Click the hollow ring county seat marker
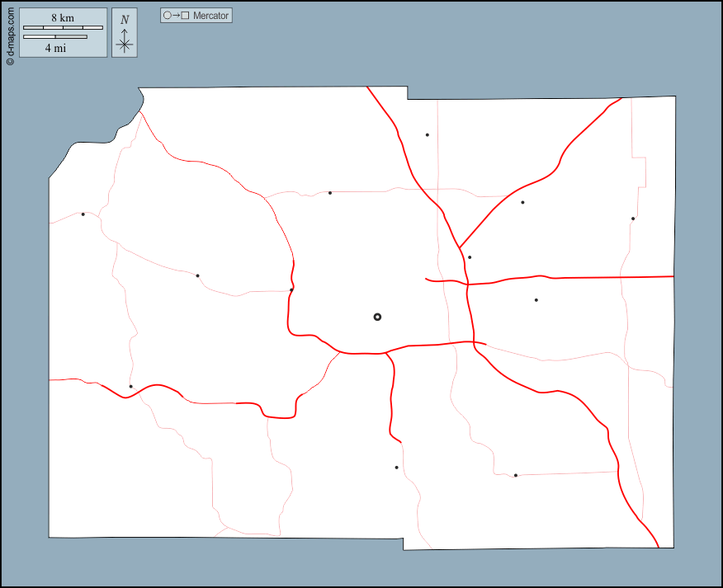Screen dimensions: 723x588 click(377, 317)
